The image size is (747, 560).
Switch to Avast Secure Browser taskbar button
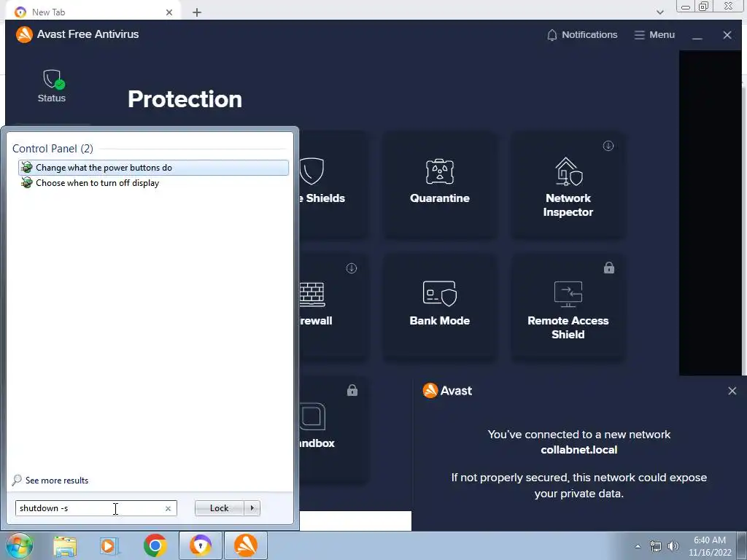201,545
